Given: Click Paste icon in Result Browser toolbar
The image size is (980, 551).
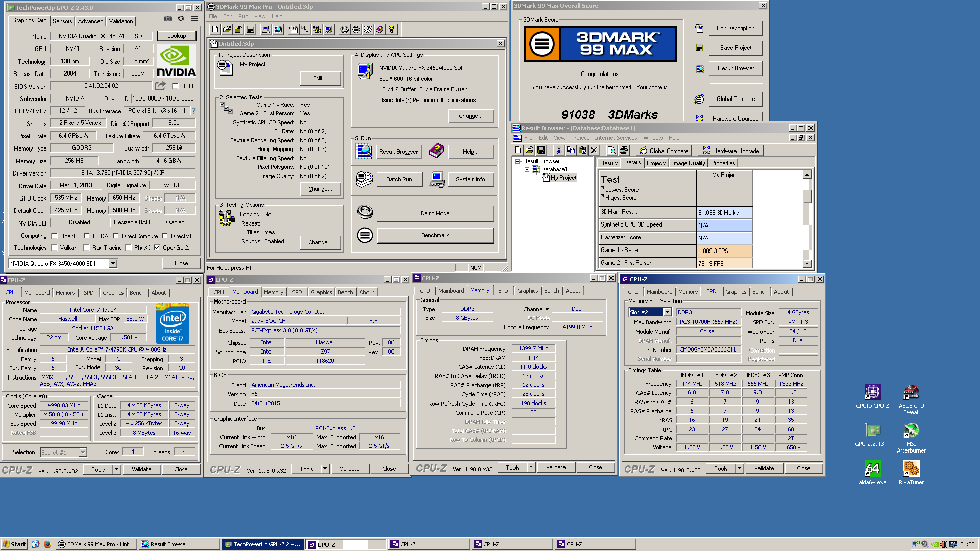Looking at the screenshot, I should (x=582, y=151).
